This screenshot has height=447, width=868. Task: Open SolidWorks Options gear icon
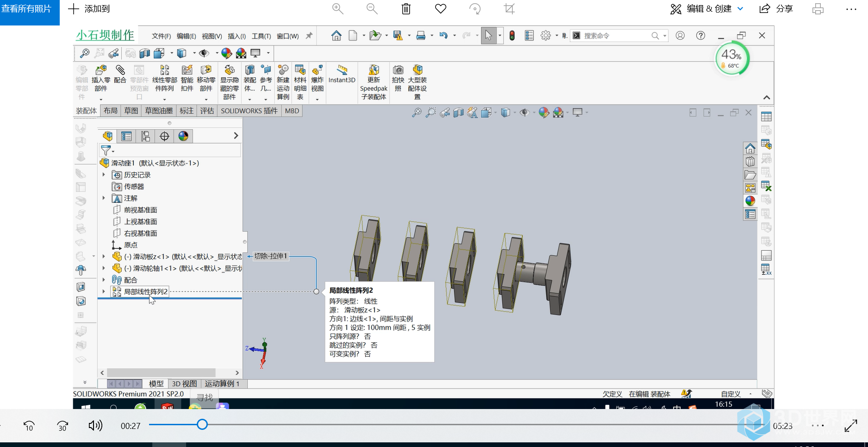tap(546, 36)
